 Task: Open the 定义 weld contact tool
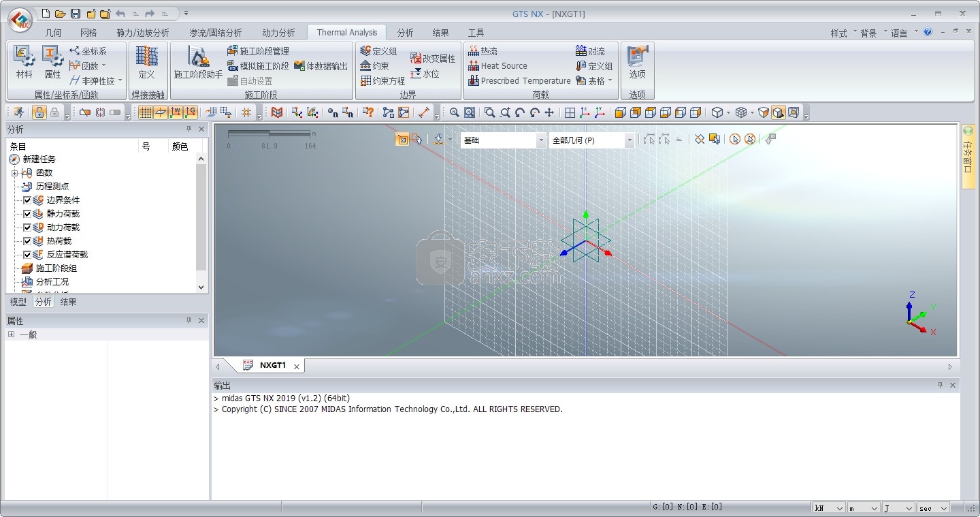(x=146, y=63)
